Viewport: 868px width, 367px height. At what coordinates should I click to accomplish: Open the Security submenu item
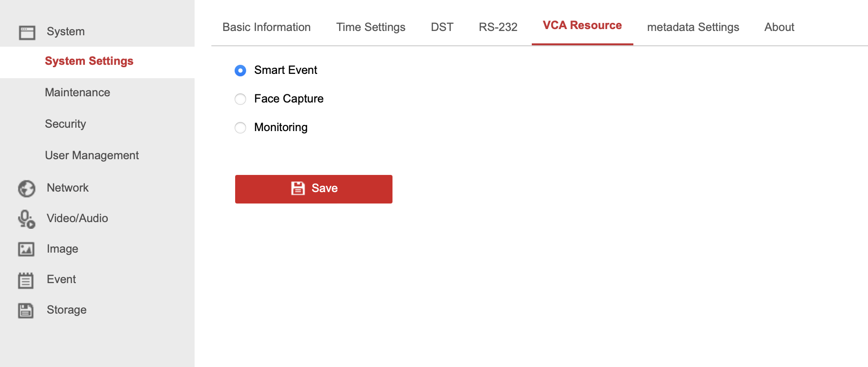(65, 124)
